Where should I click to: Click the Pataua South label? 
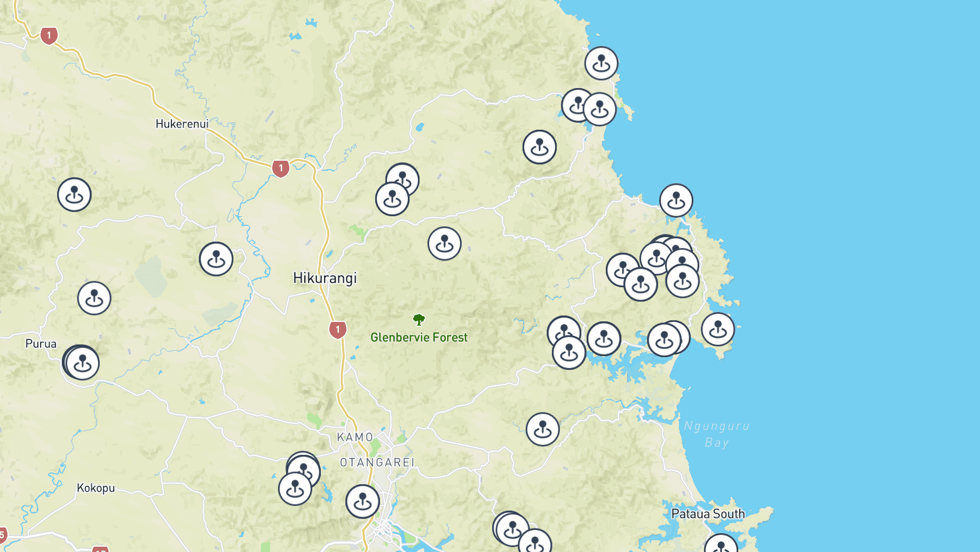coord(708,514)
